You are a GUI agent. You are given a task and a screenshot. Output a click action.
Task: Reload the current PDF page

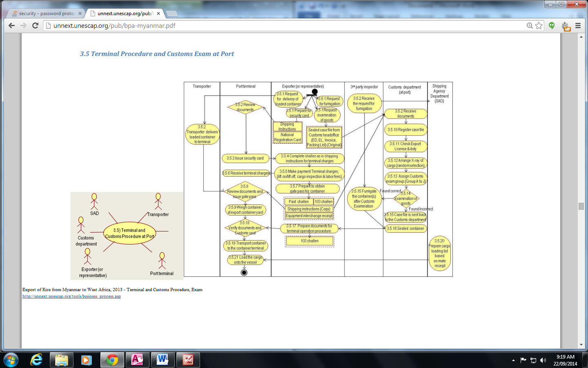click(x=36, y=25)
